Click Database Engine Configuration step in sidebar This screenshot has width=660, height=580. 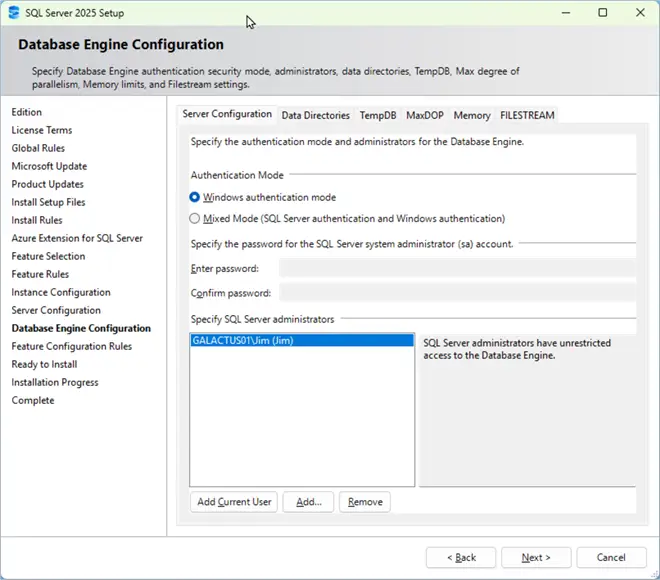[81, 328]
